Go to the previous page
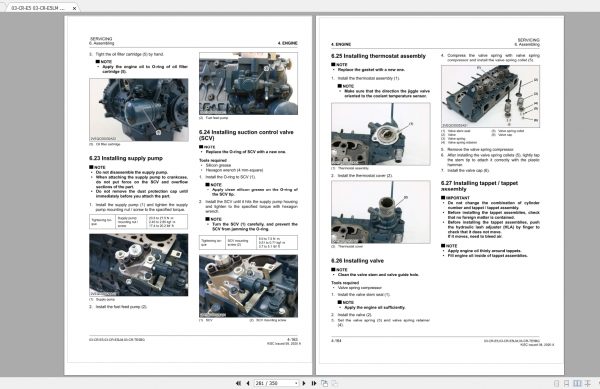Screen dimensions: 600x389 (x=248, y=383)
